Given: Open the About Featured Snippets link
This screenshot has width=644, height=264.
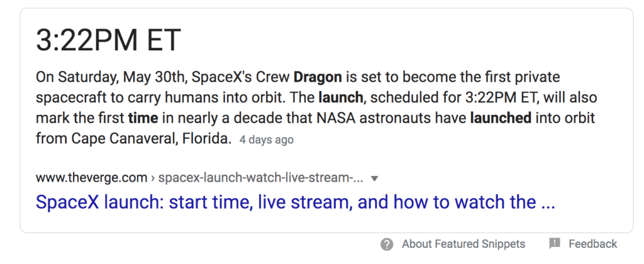Looking at the screenshot, I should pos(464,244).
